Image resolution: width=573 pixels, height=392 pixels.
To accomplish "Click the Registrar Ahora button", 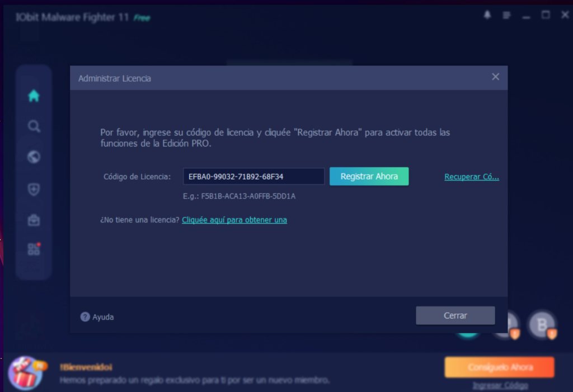I will click(x=369, y=177).
